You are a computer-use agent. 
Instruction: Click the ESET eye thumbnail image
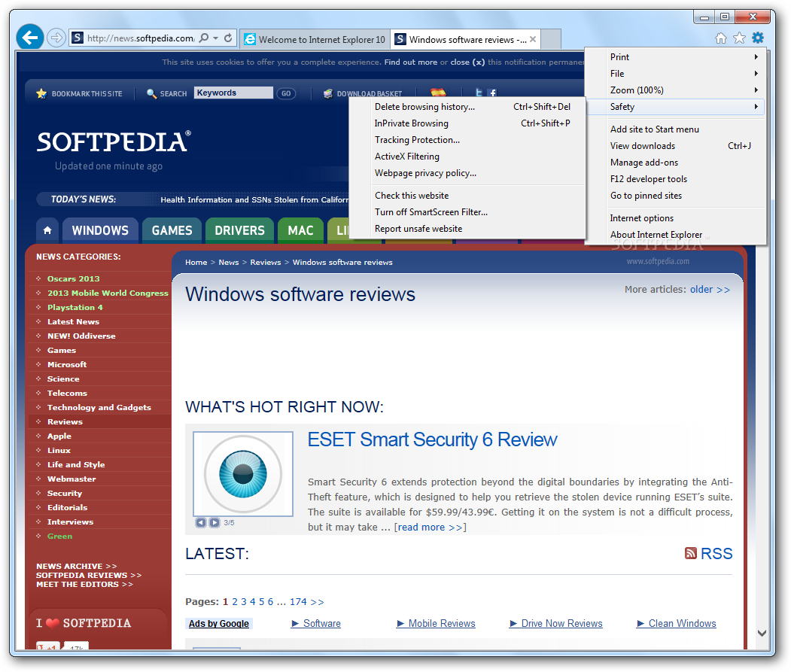243,474
